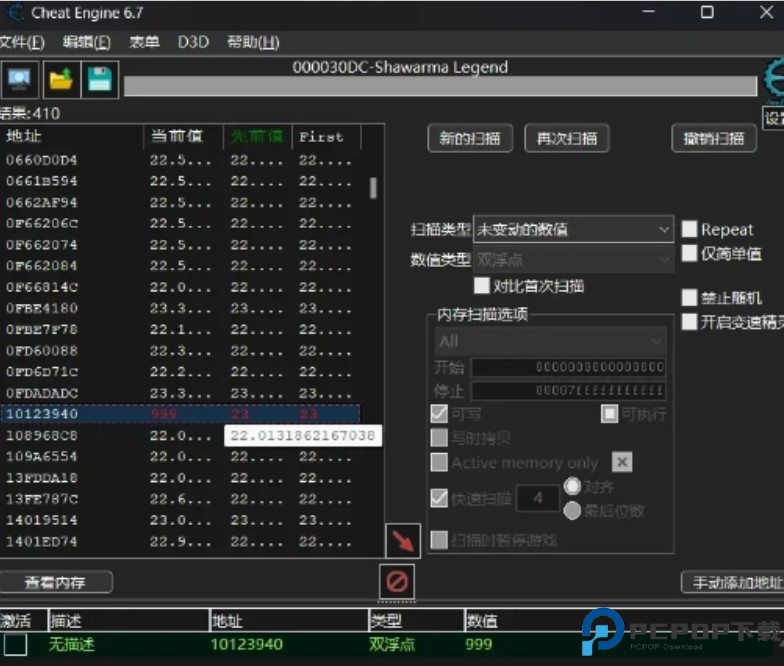
Task: Select result row 0661B594
Action: (x=180, y=181)
